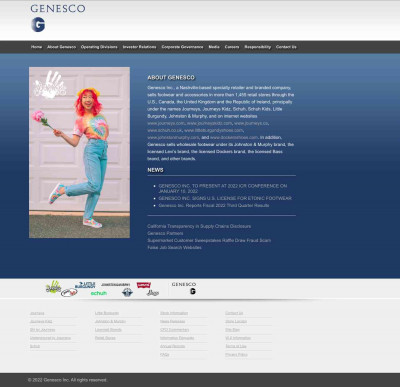Open California Transparency in Supply Chains Disclosure
Screen dimensions: 400x387
coord(199,226)
